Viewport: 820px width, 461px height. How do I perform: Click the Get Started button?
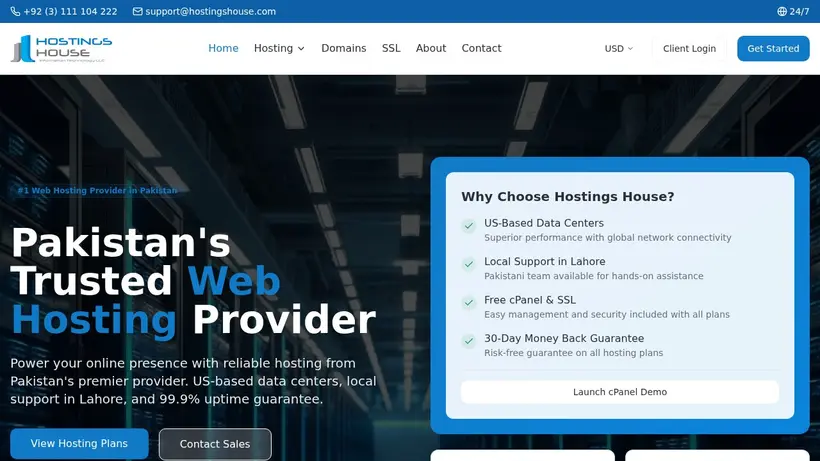coord(773,49)
